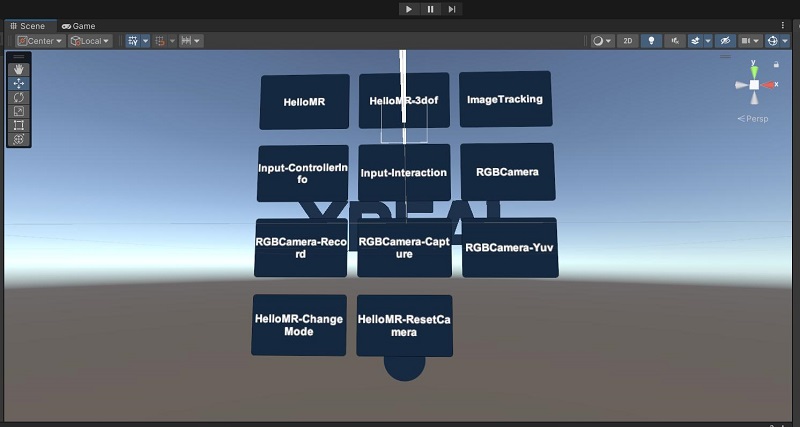The width and height of the screenshot is (800, 427).
Task: Select the Rotate tool
Action: [x=19, y=98]
